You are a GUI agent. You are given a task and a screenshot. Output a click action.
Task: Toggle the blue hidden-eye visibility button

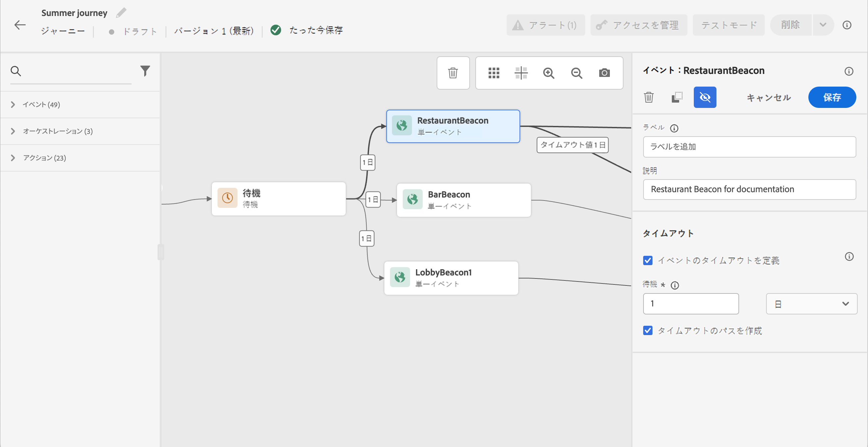pos(704,97)
